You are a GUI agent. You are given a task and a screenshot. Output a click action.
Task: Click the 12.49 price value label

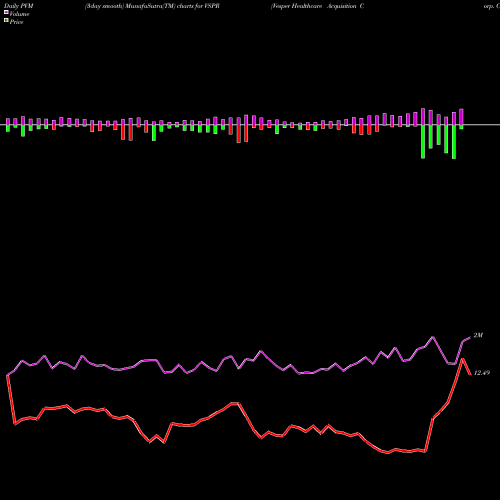pos(482,373)
